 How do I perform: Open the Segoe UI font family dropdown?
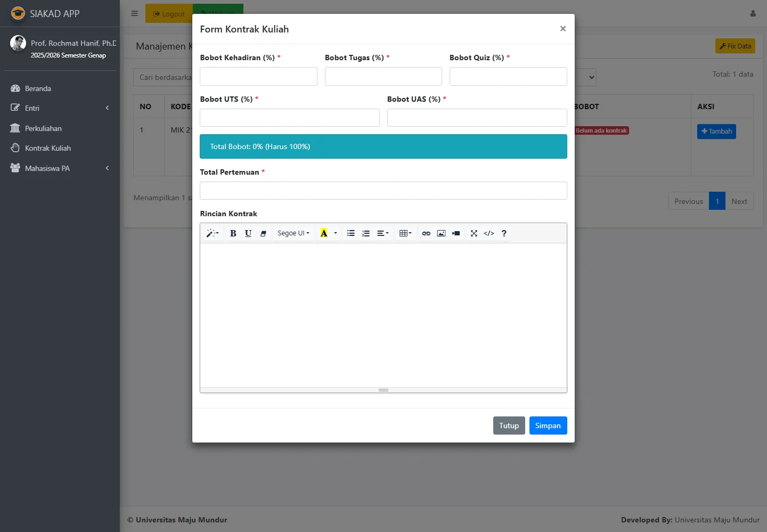[x=293, y=233]
